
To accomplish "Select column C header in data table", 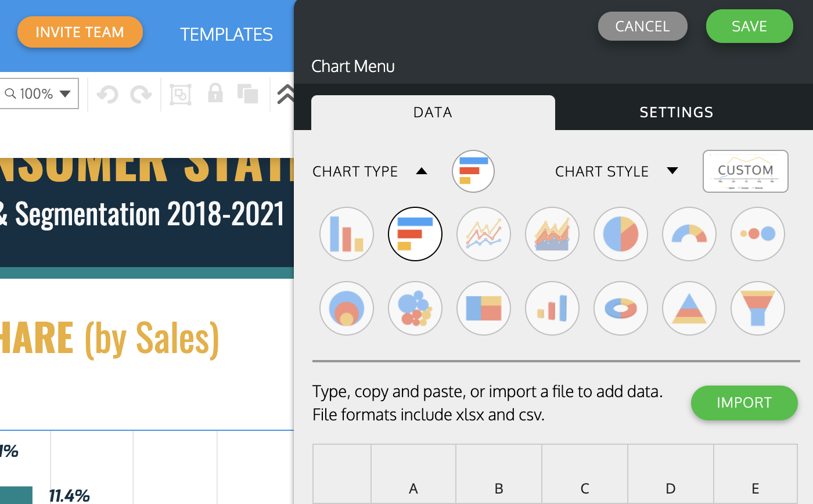I will (x=585, y=474).
